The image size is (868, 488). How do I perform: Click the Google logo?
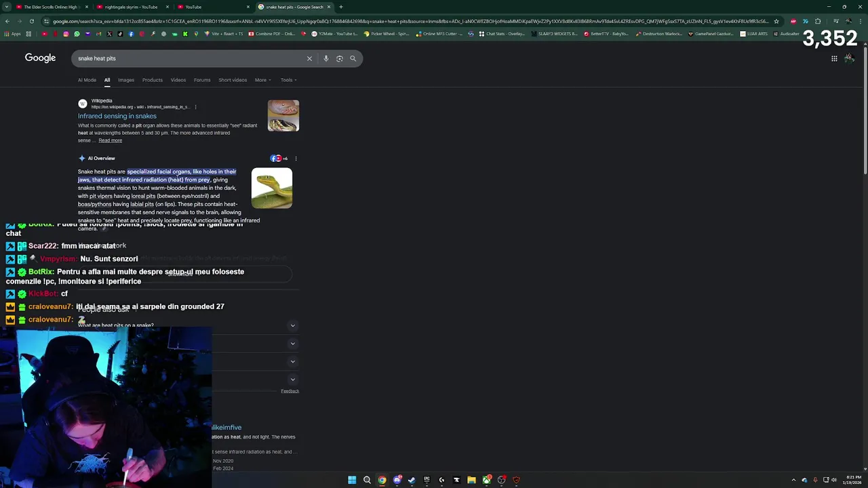[40, 58]
